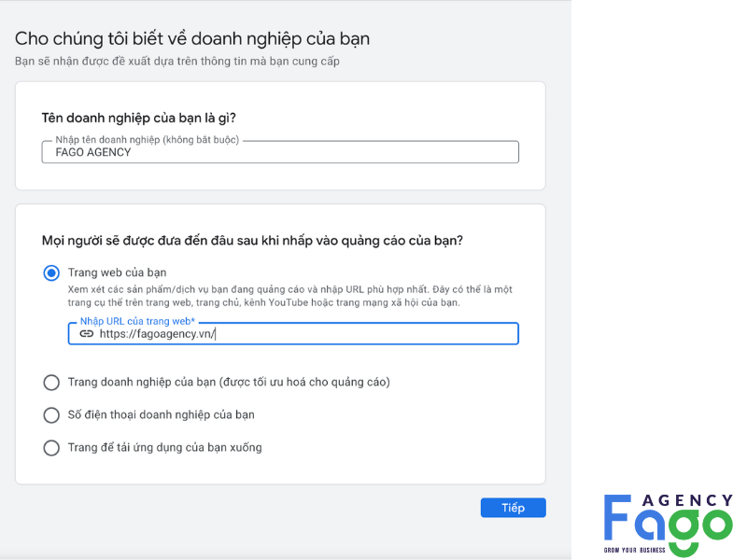The width and height of the screenshot is (747, 560).
Task: Click the 'AGENCY' text in the logo
Action: (690, 501)
